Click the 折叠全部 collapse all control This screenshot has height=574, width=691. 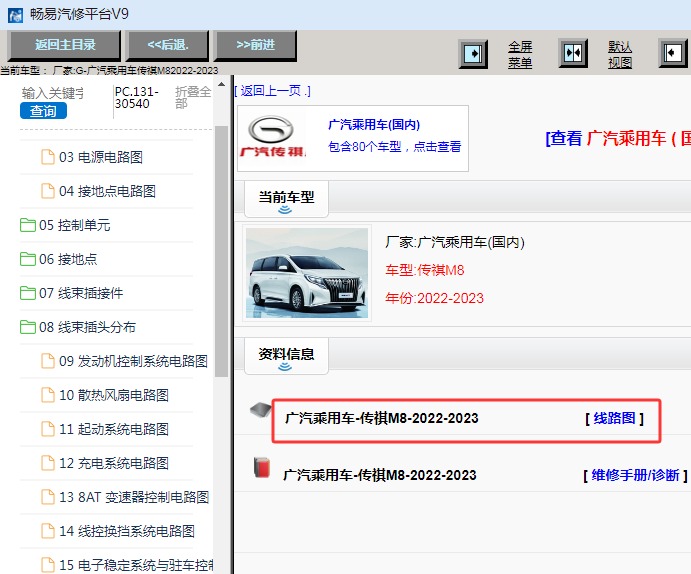pyautogui.click(x=193, y=97)
